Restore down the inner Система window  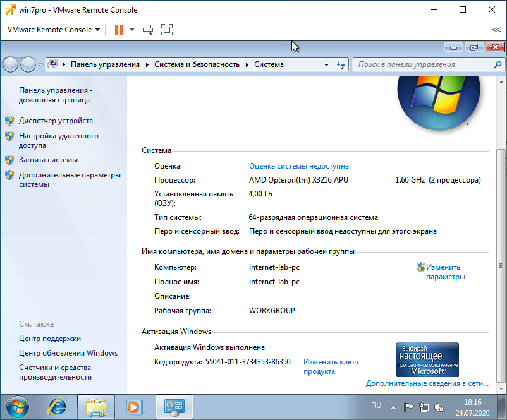click(x=474, y=47)
